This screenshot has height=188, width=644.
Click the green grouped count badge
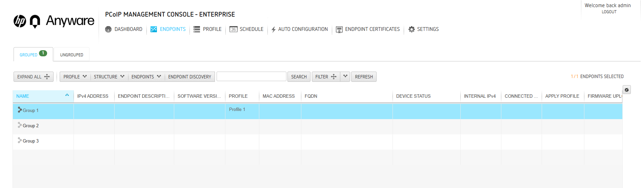43,53
